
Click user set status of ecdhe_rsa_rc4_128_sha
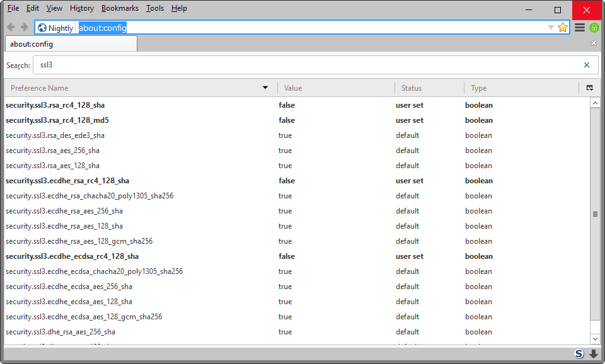pyautogui.click(x=410, y=181)
